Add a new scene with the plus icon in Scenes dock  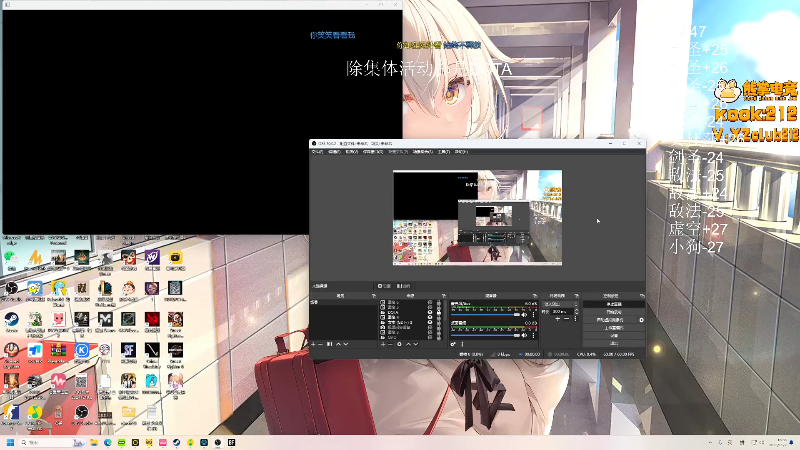pyautogui.click(x=313, y=344)
